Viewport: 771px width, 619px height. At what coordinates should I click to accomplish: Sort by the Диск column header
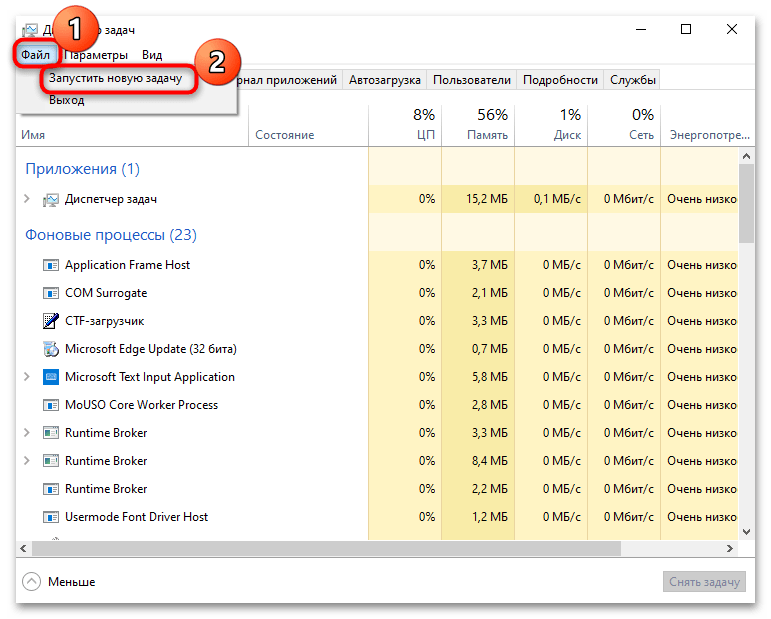pos(551,126)
